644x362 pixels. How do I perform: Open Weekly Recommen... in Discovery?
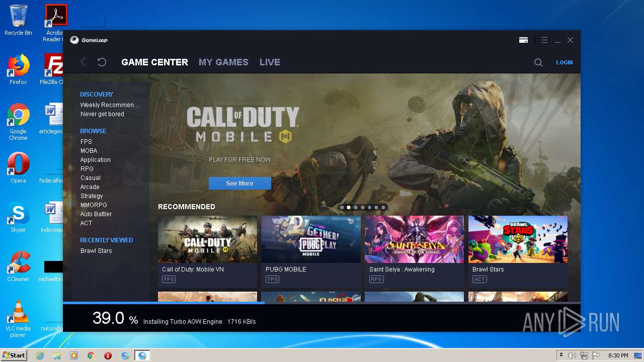click(110, 105)
